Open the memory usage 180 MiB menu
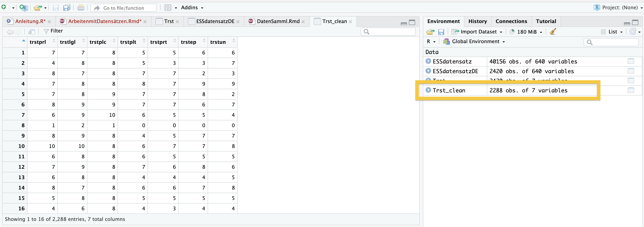The height and width of the screenshot is (227, 644). coord(527,32)
